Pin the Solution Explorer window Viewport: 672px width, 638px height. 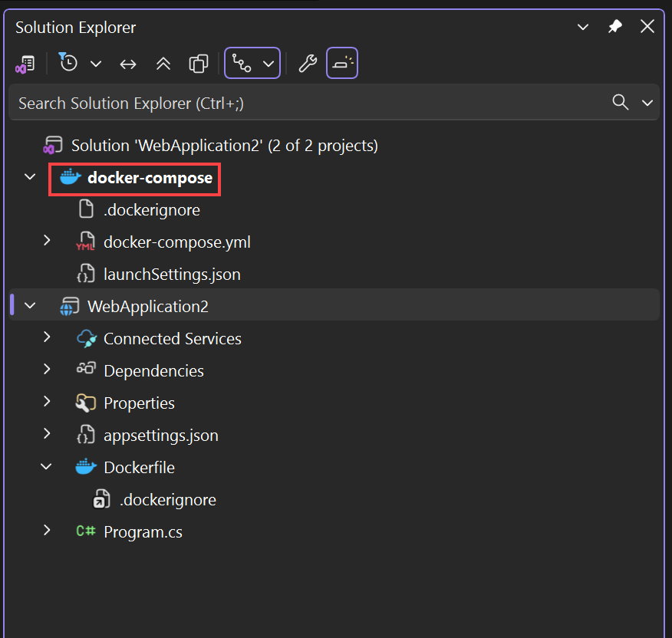click(614, 26)
